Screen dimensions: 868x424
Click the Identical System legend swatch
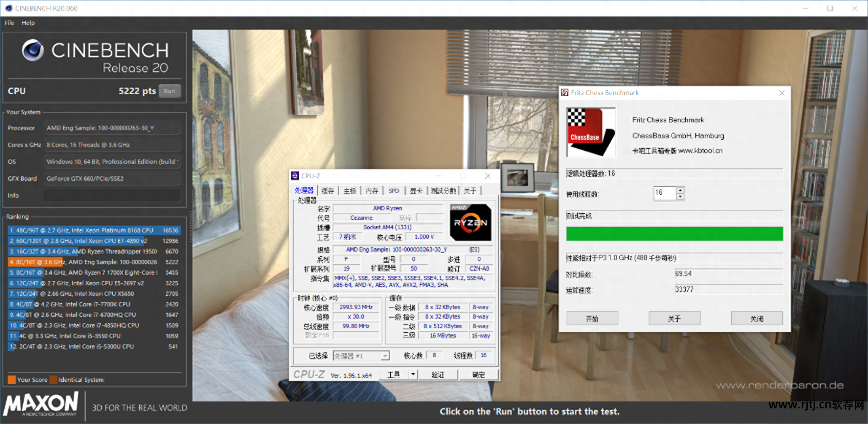[53, 380]
